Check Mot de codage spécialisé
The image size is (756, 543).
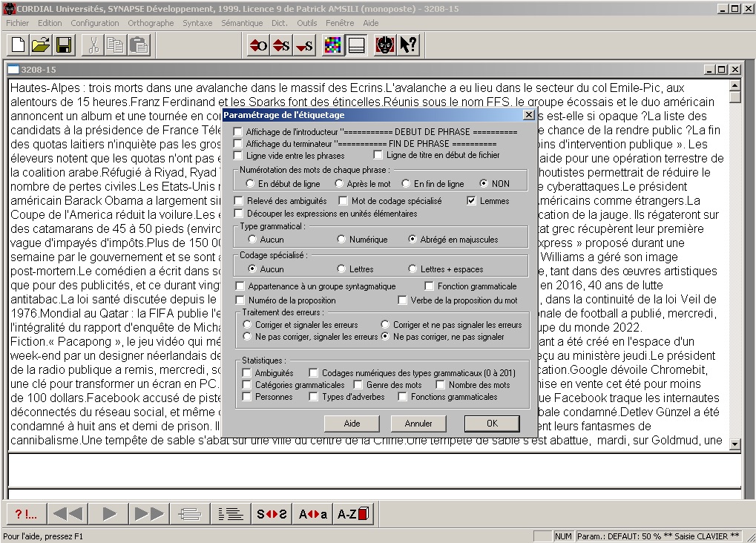[x=343, y=200]
